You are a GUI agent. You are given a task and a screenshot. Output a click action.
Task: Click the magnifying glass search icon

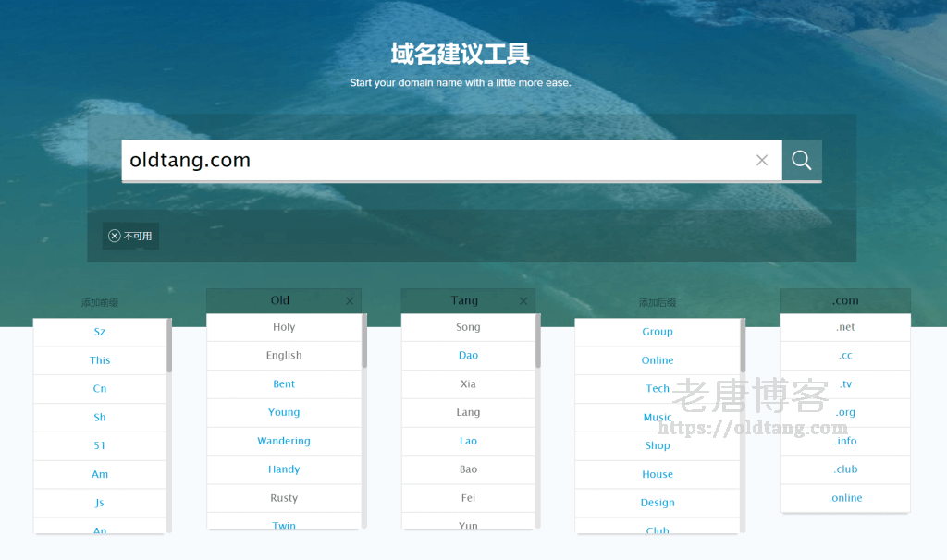(x=801, y=160)
